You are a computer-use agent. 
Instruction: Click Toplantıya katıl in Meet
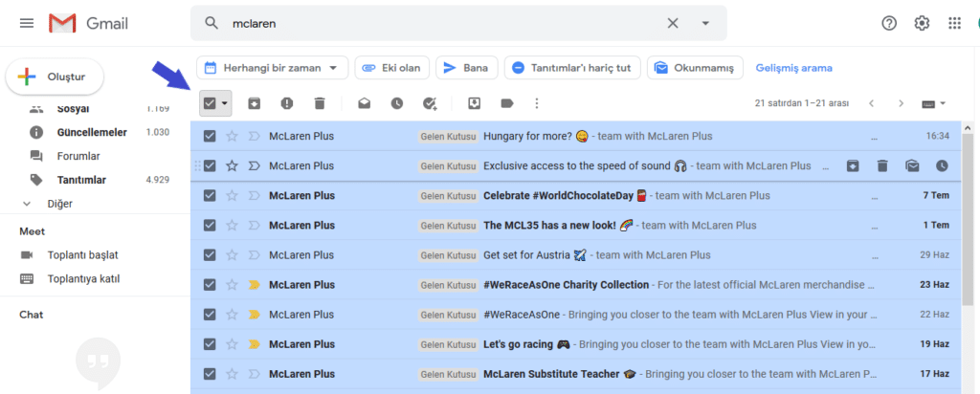(83, 278)
